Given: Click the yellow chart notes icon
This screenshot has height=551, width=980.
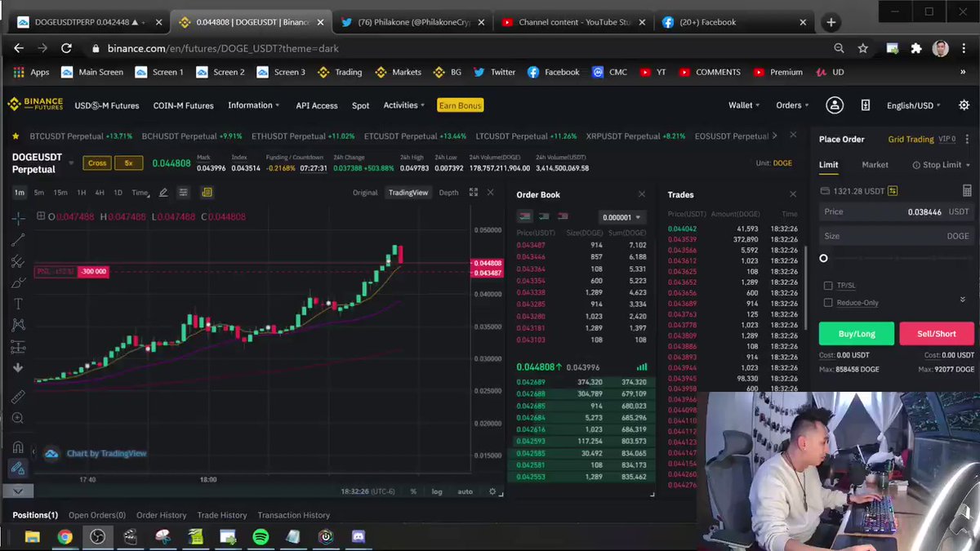Looking at the screenshot, I should point(207,193).
